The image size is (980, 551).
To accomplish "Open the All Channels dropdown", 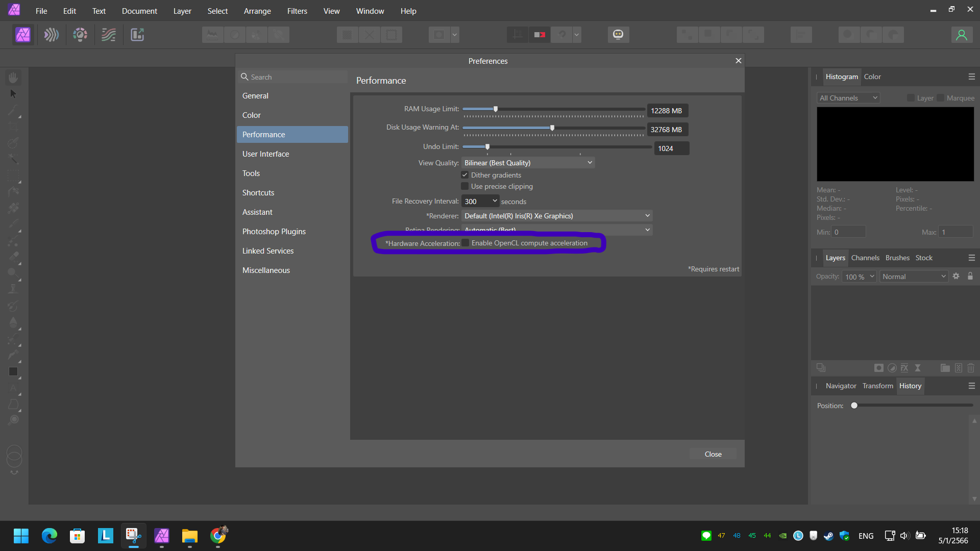I will coord(848,98).
